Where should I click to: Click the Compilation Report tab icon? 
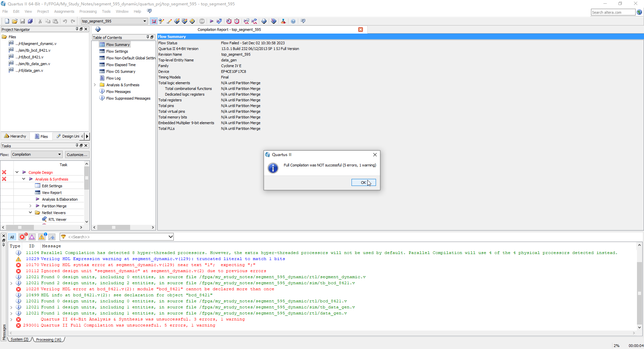point(98,29)
